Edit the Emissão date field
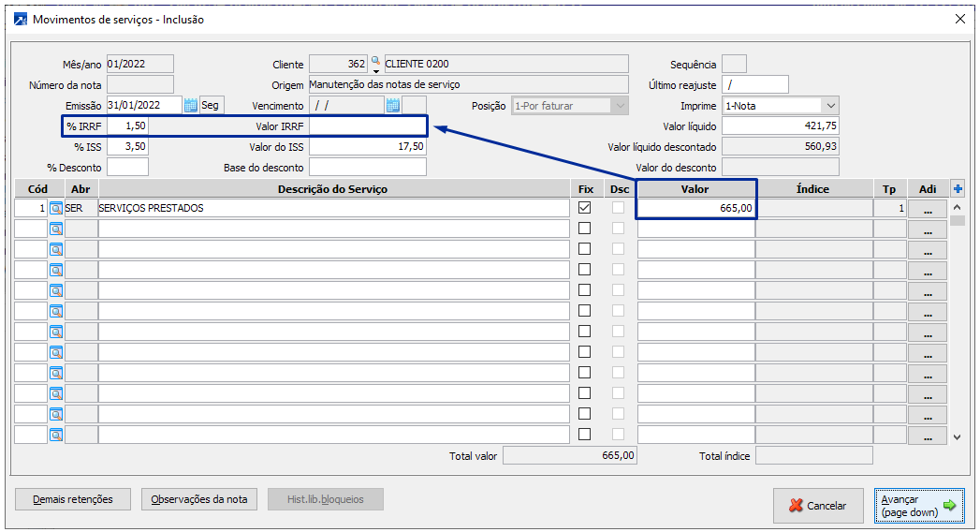Screen dimensions: 980x532 (x=144, y=105)
